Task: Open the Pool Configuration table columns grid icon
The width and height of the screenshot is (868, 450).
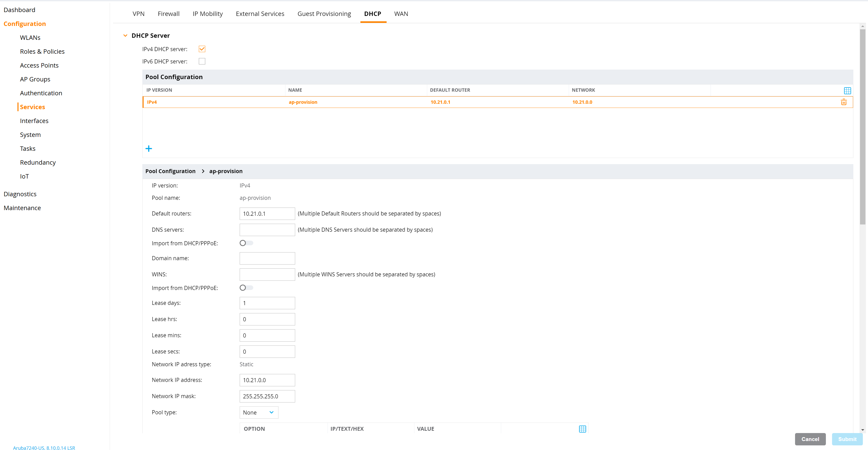Action: point(847,90)
